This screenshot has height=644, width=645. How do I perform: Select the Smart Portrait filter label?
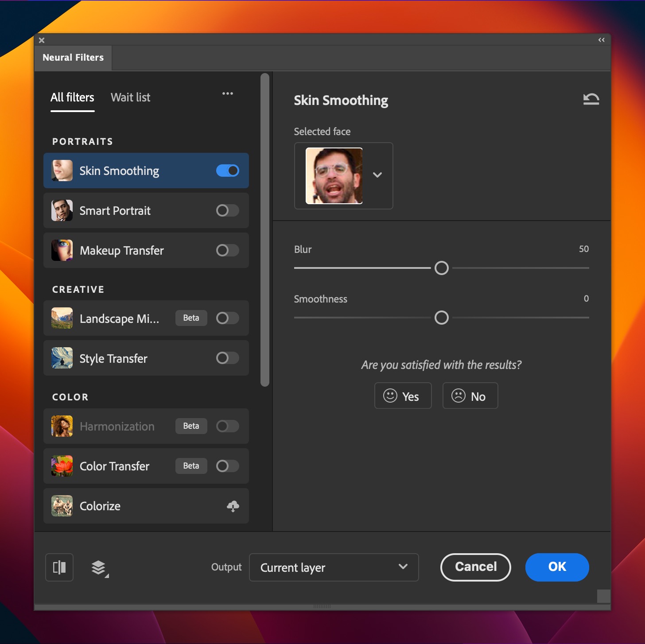pos(115,211)
